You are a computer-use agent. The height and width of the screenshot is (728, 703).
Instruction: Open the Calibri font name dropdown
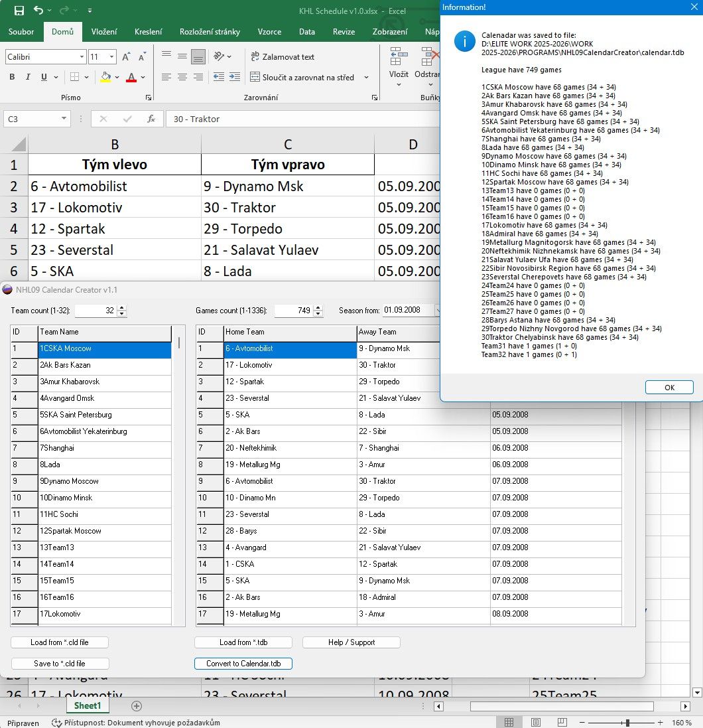point(82,56)
